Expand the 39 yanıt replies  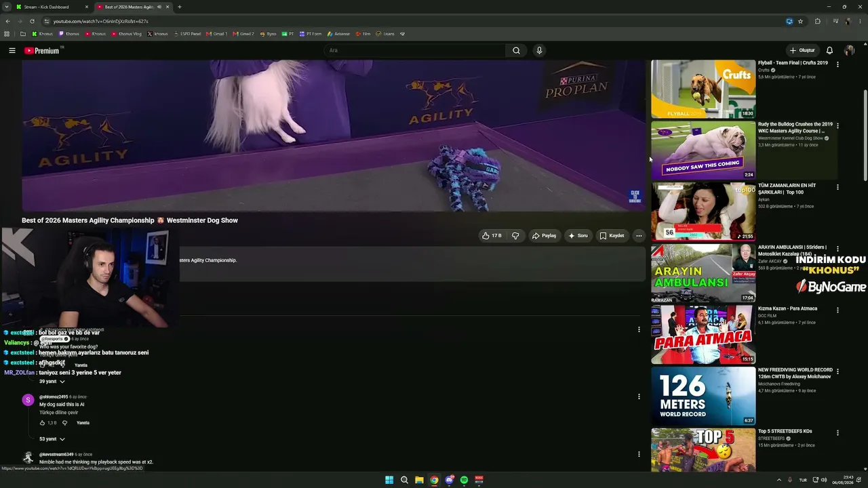coord(52,382)
